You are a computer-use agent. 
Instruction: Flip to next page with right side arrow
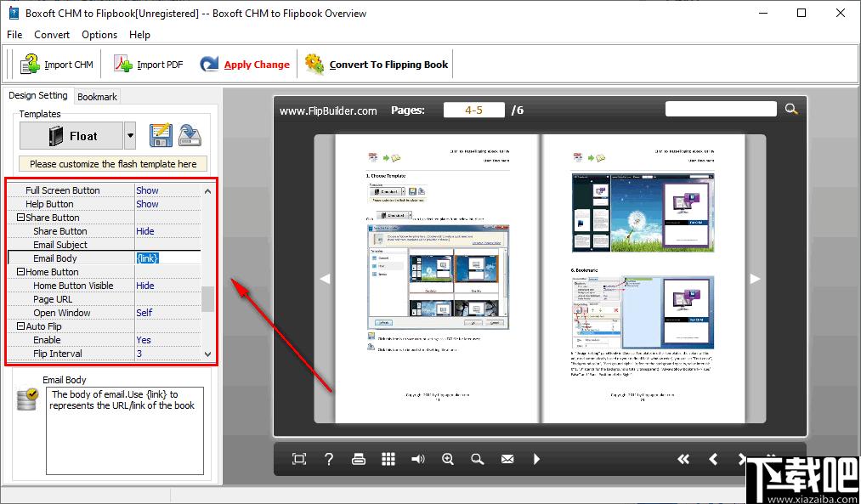coord(755,279)
